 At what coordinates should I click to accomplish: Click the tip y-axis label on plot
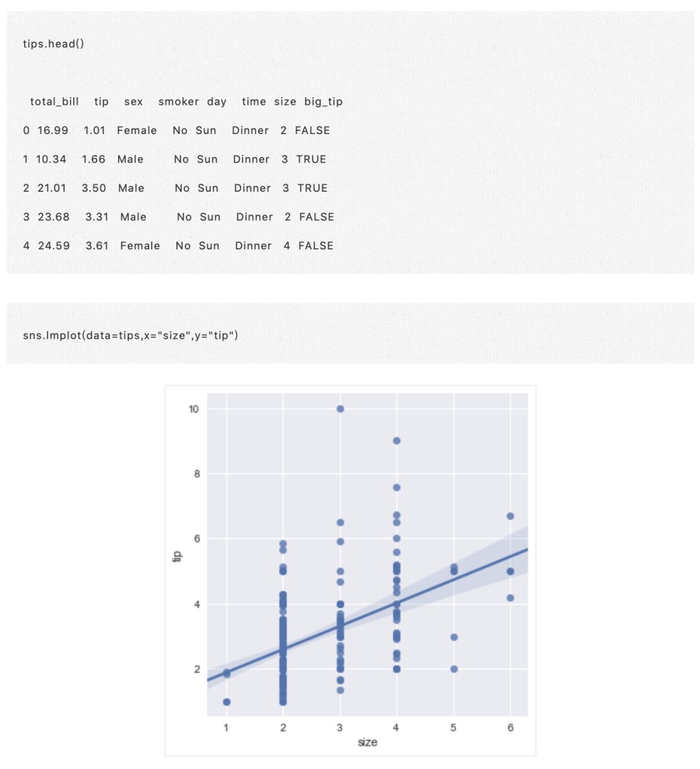coord(177,556)
